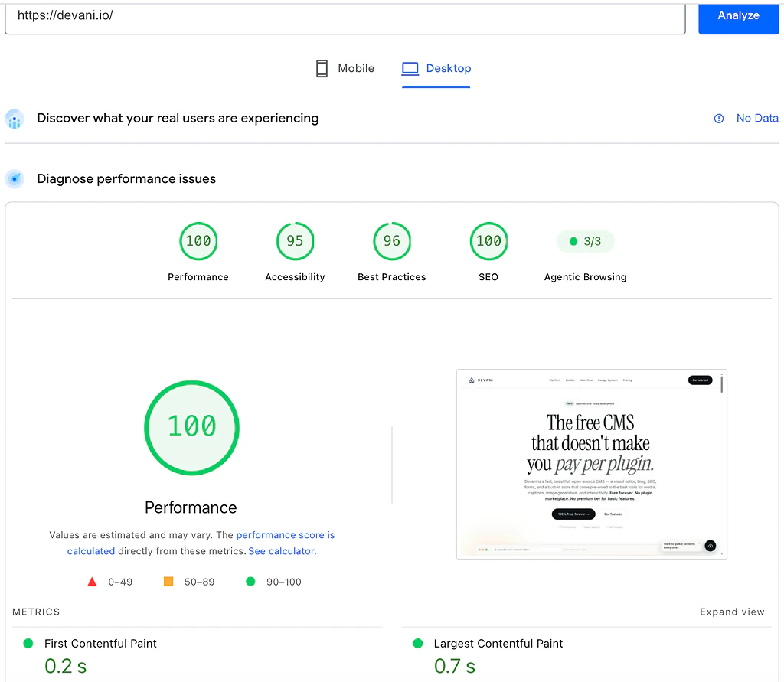Click the Agentic Browsing label
This screenshot has width=784, height=682.
tap(586, 277)
